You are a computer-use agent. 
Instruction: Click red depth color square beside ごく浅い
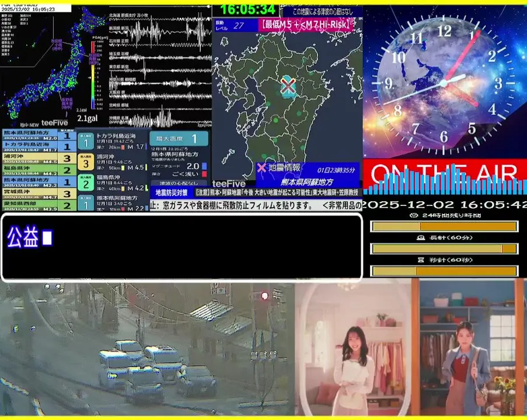(x=204, y=174)
